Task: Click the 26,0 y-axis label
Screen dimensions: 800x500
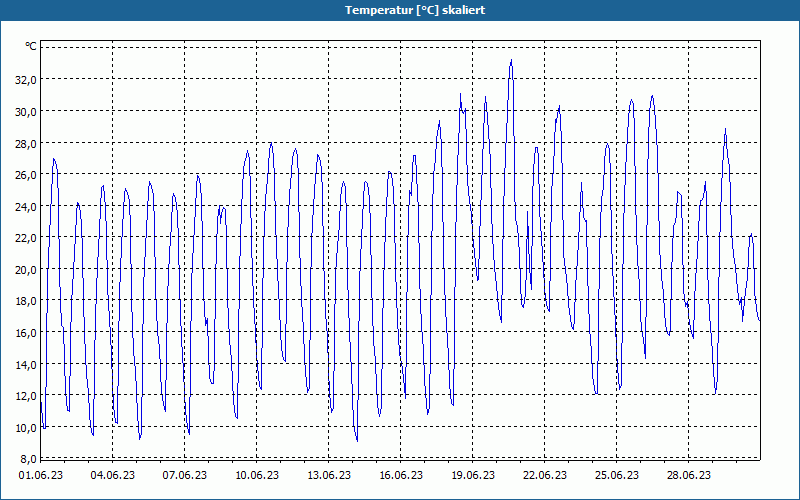Action: point(26,175)
